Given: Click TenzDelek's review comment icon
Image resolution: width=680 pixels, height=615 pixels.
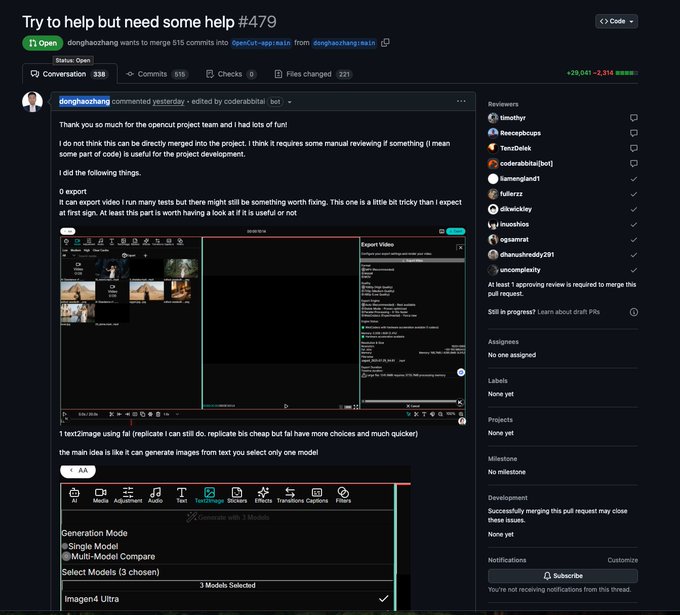Looking at the screenshot, I should coord(633,148).
